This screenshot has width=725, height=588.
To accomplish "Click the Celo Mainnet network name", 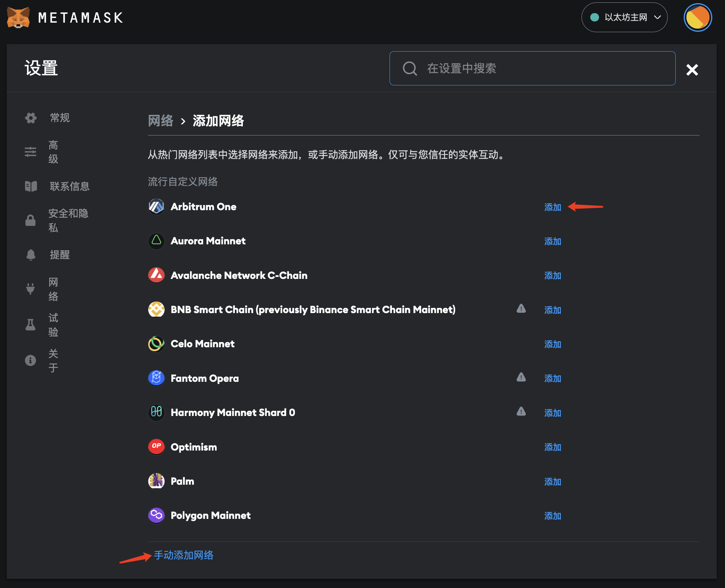I will 203,344.
